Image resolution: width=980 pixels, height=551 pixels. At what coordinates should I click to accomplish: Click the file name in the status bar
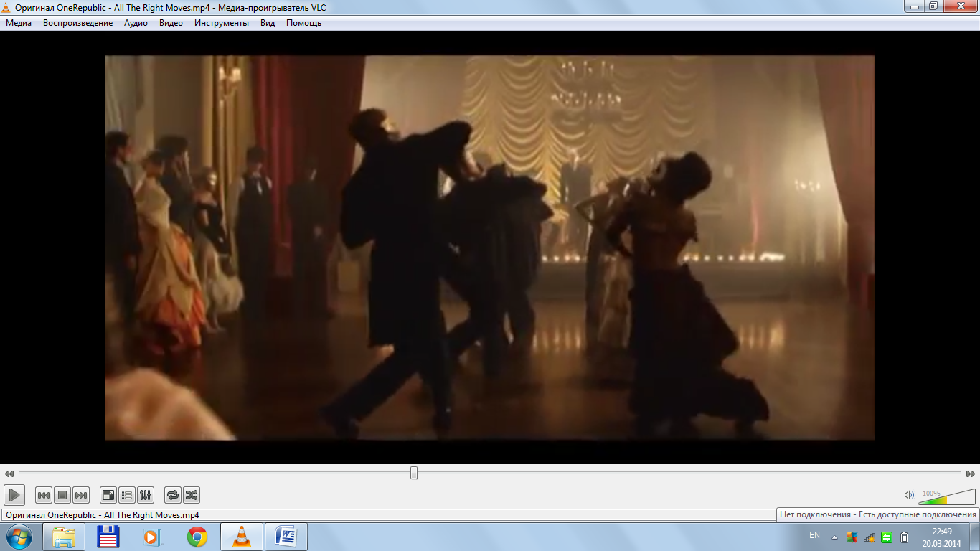point(102,515)
